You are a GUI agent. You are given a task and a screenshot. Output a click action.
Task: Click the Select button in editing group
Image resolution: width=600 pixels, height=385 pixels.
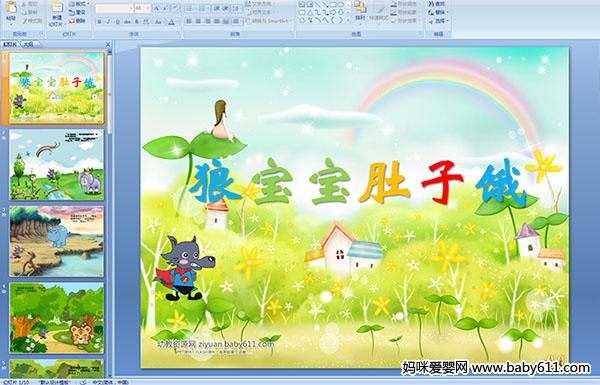pos(437,21)
